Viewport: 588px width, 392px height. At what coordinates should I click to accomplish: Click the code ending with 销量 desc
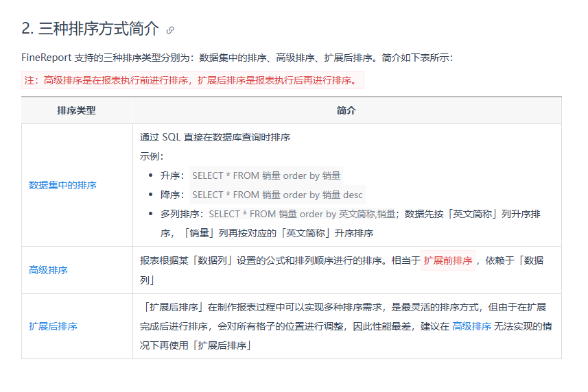coord(277,195)
